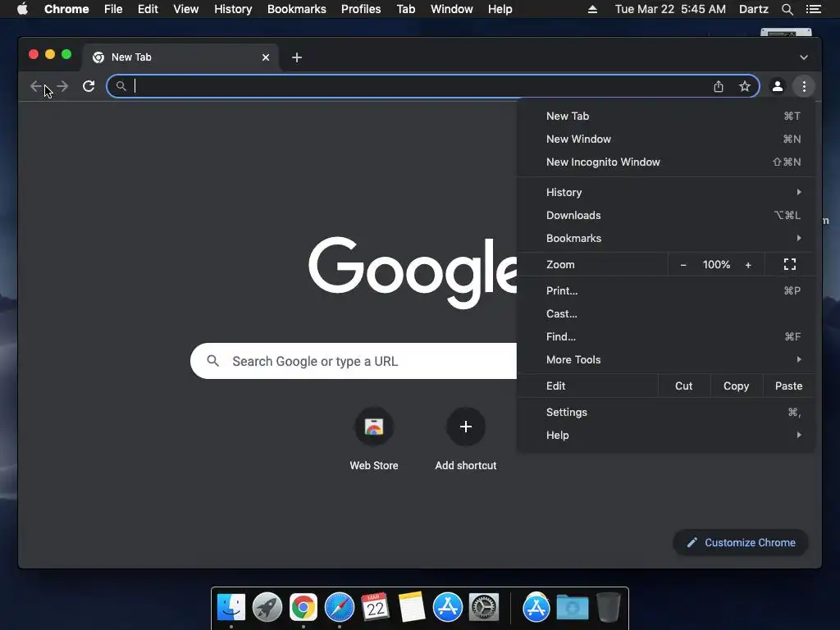Open the Edit menu in menu bar
Viewport: 840px width, 630px height.
coord(148,9)
